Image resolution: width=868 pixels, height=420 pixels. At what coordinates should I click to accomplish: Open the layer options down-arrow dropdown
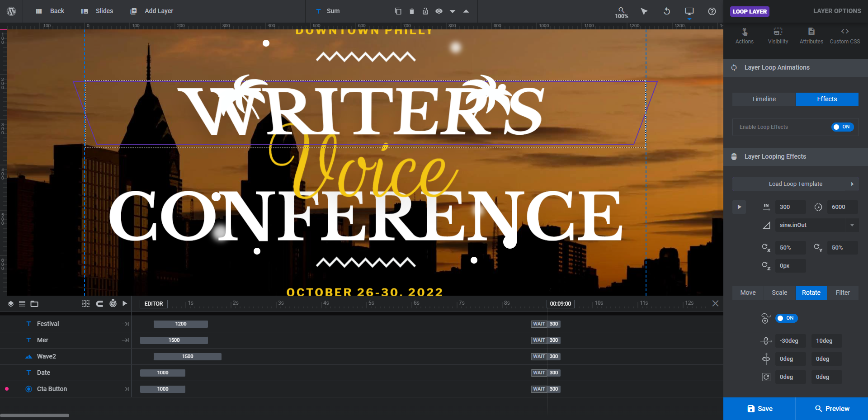pyautogui.click(x=452, y=11)
